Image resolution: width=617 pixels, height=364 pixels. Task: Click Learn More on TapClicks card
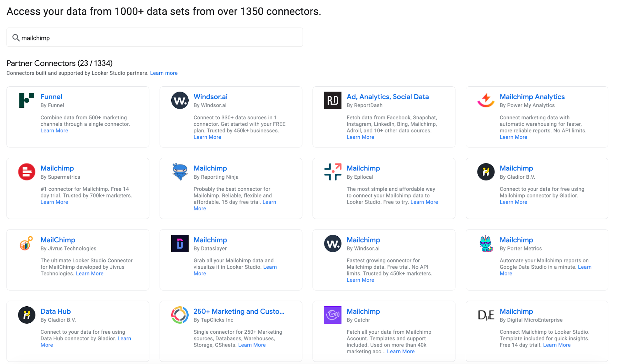pyautogui.click(x=252, y=345)
